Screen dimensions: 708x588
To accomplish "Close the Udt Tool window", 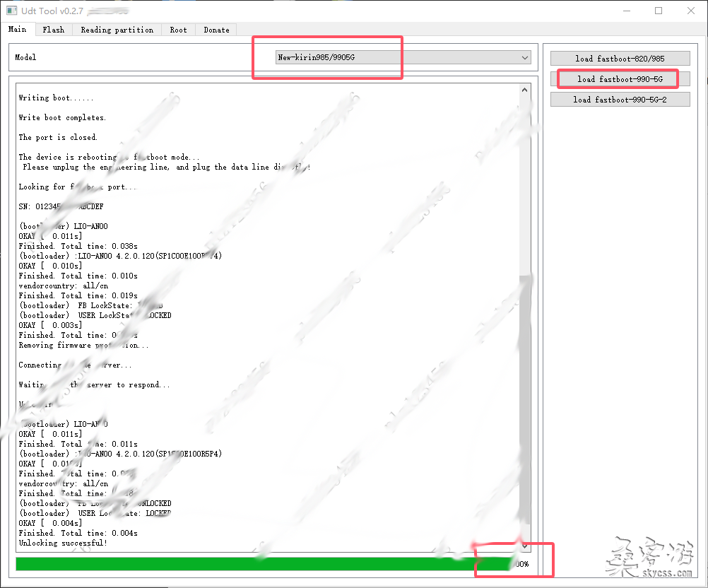I will pyautogui.click(x=690, y=11).
